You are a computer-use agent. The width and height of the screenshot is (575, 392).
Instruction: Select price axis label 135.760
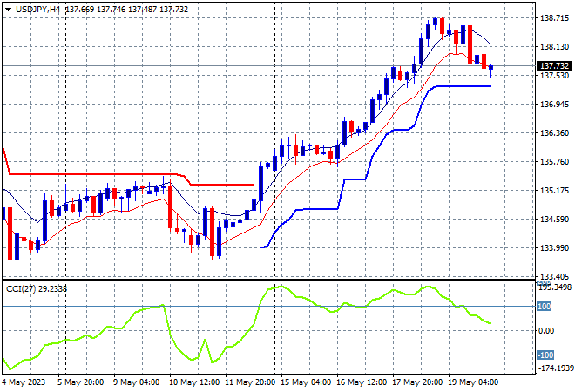tap(555, 162)
